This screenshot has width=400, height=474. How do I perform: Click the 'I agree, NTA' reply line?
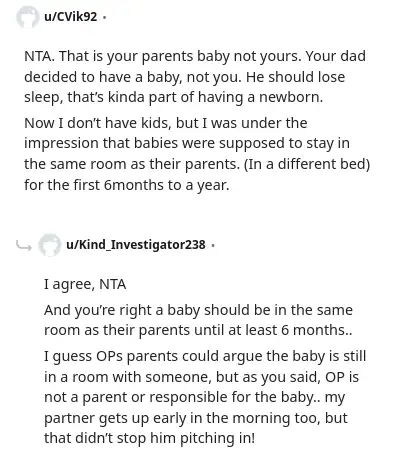[x=85, y=284]
